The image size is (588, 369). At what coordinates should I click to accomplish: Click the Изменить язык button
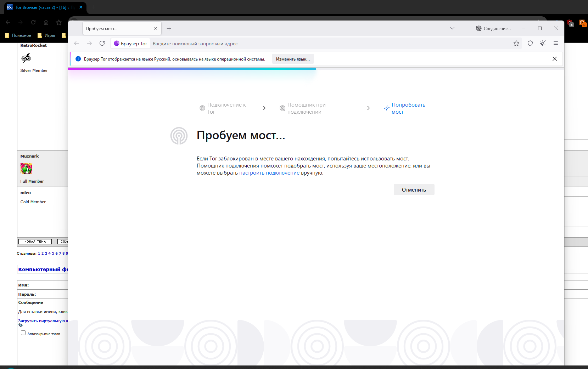[293, 59]
